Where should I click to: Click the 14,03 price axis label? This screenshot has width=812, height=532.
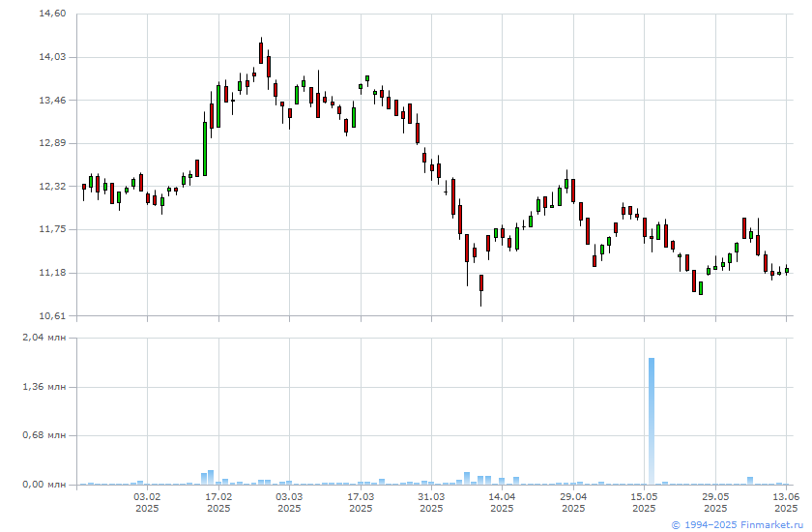pyautogui.click(x=52, y=56)
